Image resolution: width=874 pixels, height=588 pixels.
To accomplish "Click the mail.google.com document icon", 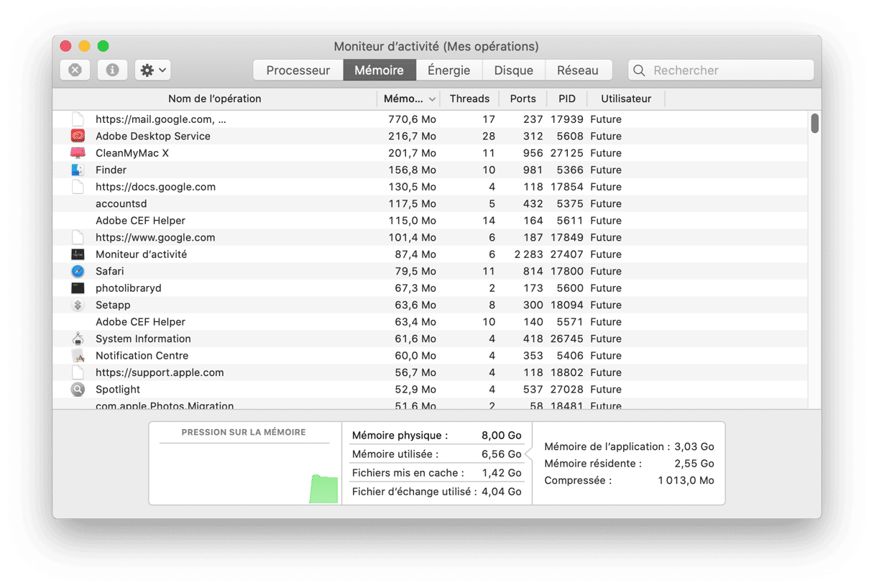I will click(78, 119).
